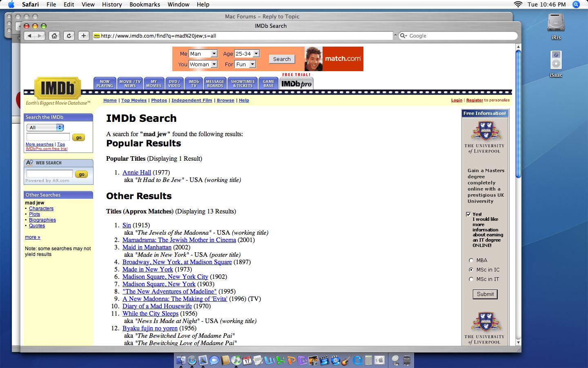Image resolution: width=588 pixels, height=368 pixels.
Task: Open the Google search magnifier dropdown
Action: tap(403, 36)
